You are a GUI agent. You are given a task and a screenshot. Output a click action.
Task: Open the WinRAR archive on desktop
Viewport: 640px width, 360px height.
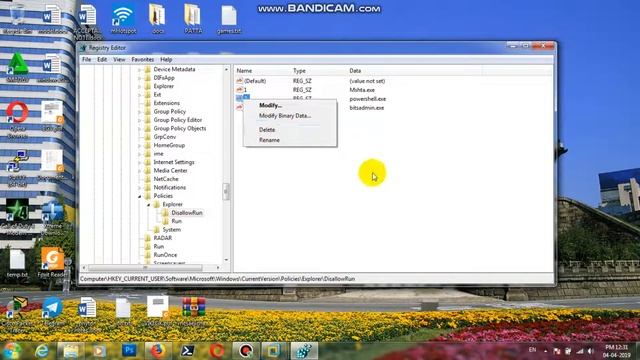193,311
